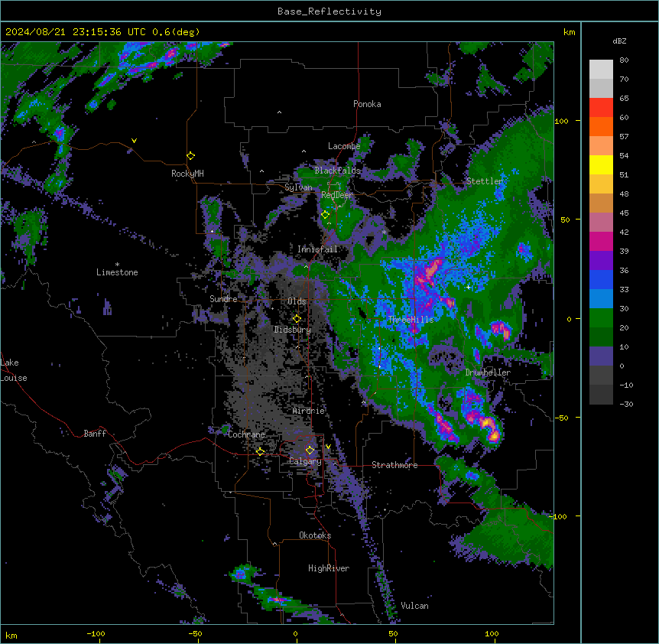Click the Sundre city label
659x644 pixels.
pos(223,299)
